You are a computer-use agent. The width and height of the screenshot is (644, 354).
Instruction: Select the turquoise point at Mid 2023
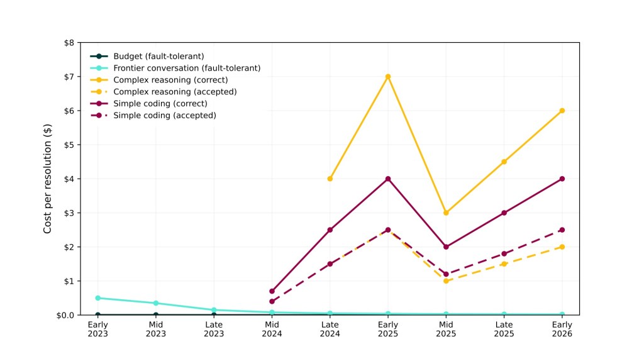point(156,303)
